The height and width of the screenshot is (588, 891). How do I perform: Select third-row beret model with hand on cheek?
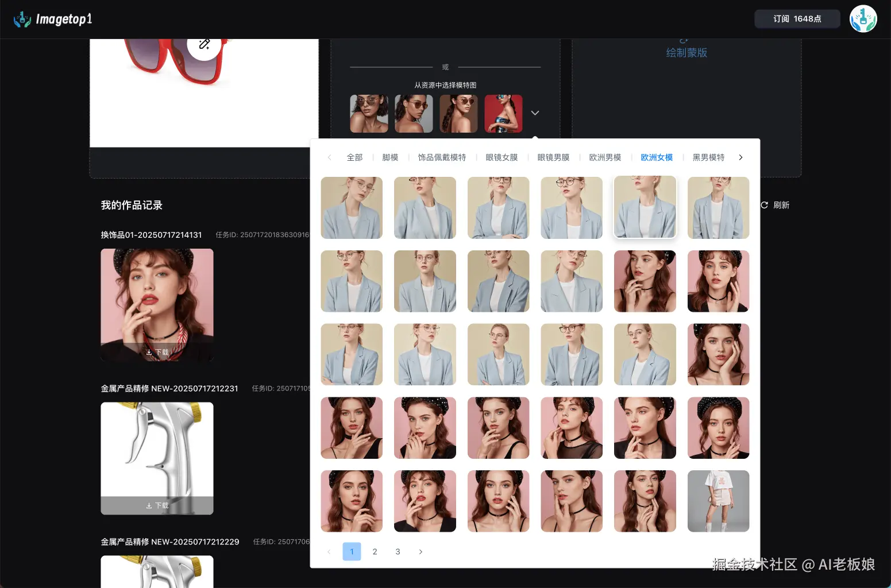click(718, 354)
